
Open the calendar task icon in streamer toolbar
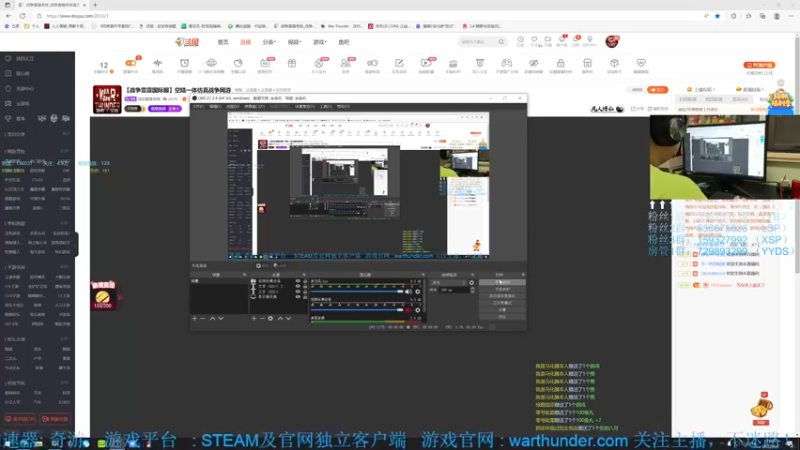pos(265,63)
